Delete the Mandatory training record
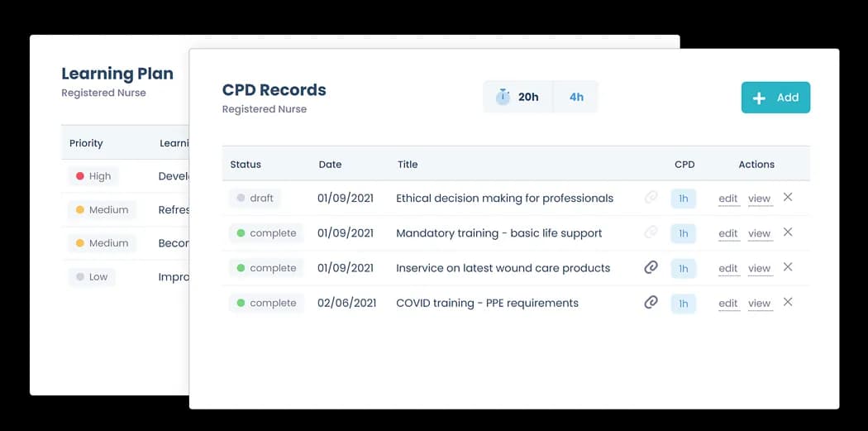Image resolution: width=868 pixels, height=431 pixels. click(x=788, y=232)
